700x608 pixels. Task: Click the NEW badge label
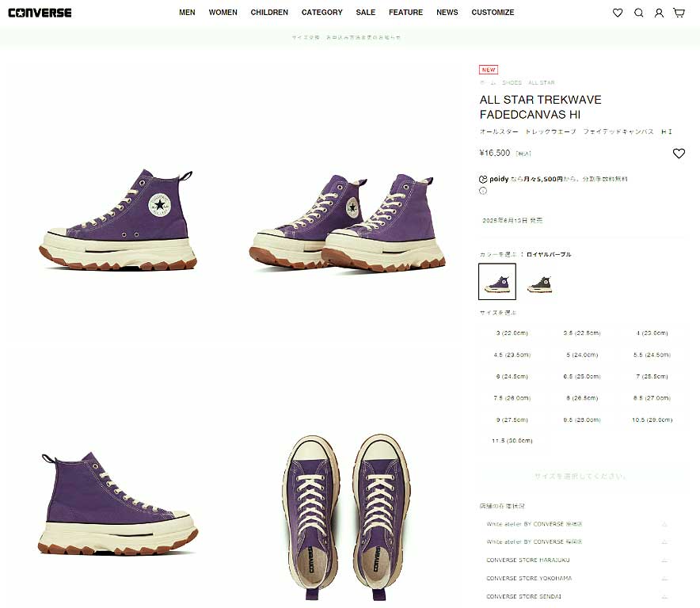(489, 70)
